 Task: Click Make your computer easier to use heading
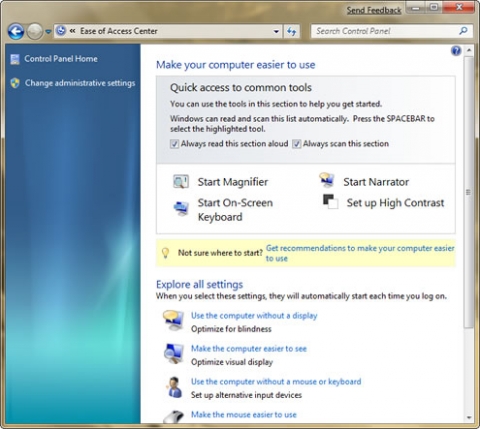236,65
